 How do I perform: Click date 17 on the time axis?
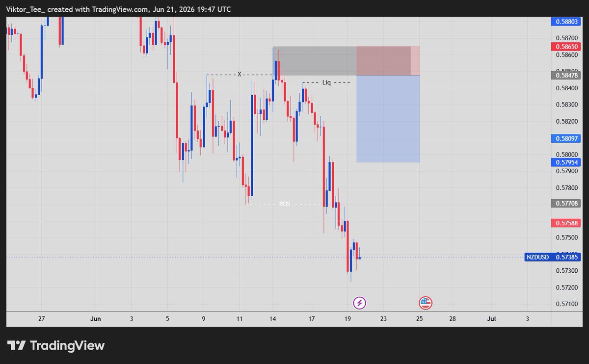click(311, 319)
